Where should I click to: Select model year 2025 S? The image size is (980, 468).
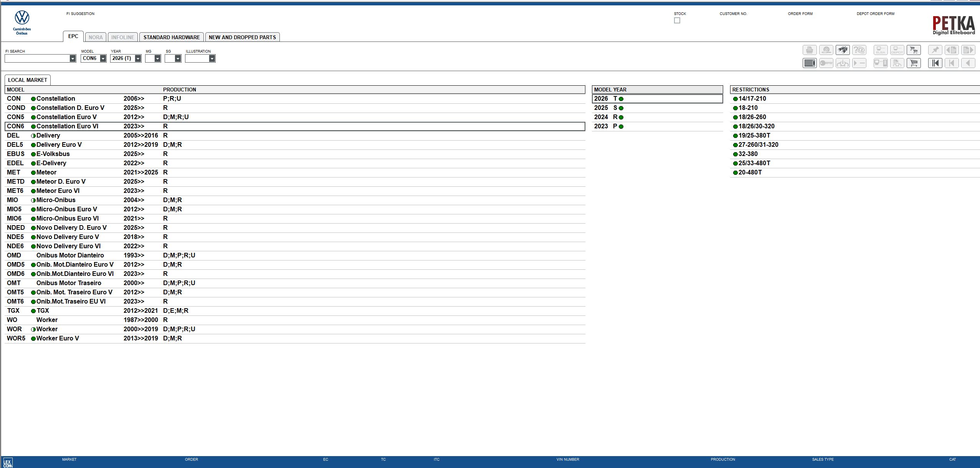657,108
